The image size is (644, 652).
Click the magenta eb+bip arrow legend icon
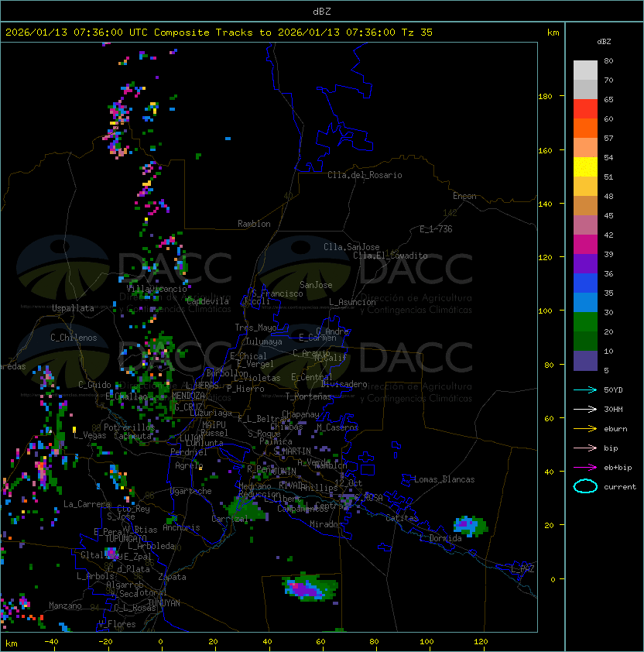point(585,468)
